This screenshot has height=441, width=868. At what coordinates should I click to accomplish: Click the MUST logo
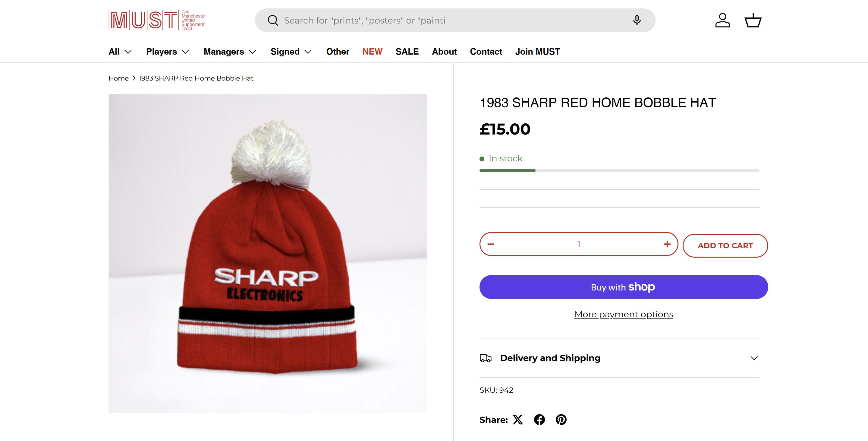click(x=157, y=20)
